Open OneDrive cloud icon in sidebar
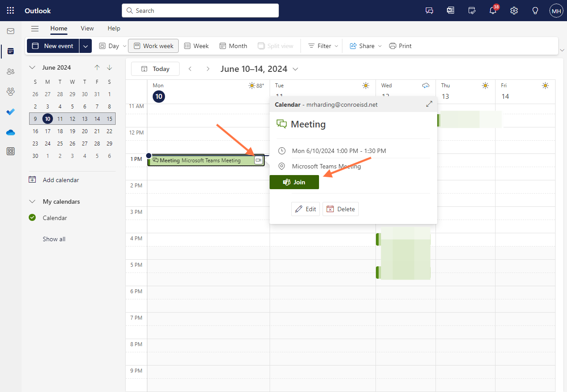The width and height of the screenshot is (567, 392). pos(11,132)
